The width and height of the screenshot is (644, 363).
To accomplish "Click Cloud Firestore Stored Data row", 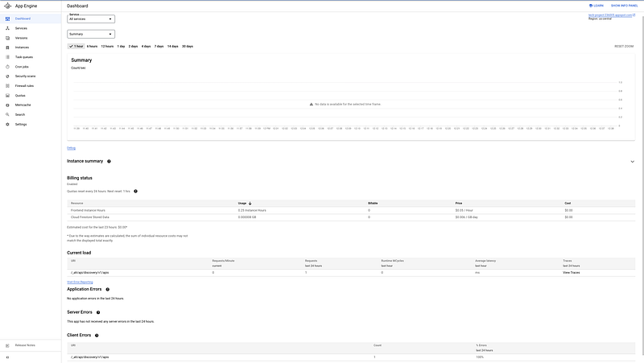I will (351, 217).
